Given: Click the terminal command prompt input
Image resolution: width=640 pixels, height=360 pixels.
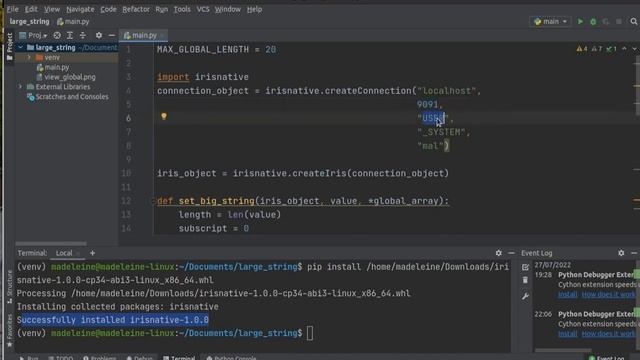Looking at the screenshot, I should pos(310,333).
